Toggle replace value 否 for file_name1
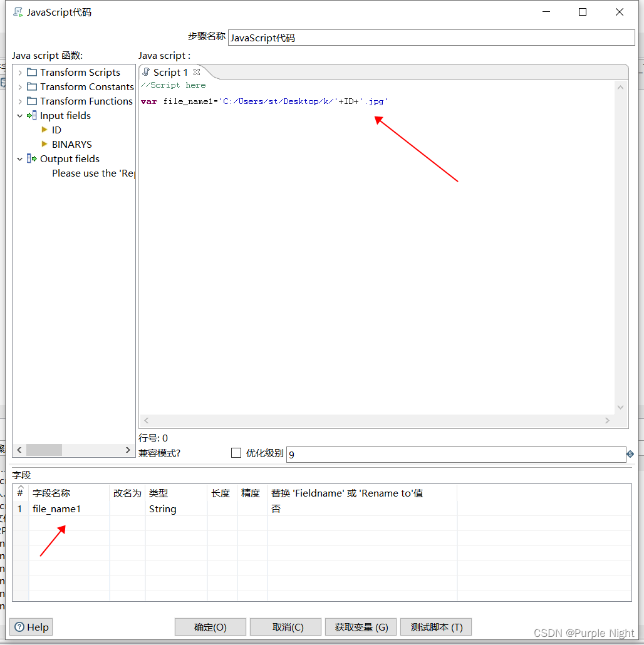The image size is (644, 645). pyautogui.click(x=276, y=509)
